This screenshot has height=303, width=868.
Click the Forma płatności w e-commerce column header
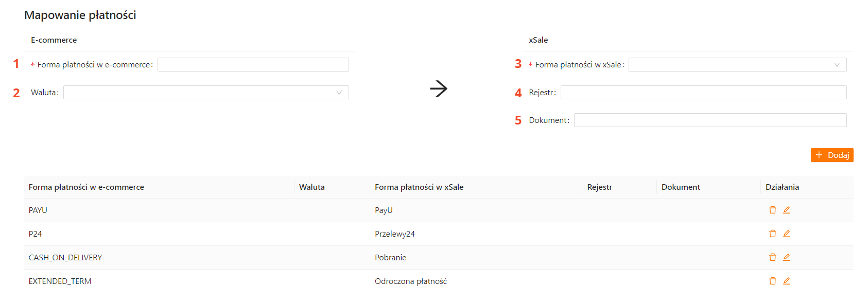coord(86,187)
